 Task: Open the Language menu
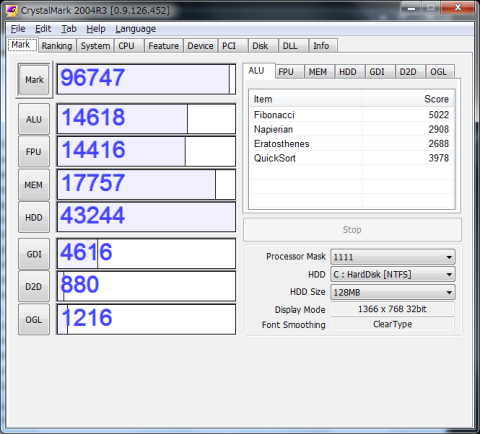[135, 29]
